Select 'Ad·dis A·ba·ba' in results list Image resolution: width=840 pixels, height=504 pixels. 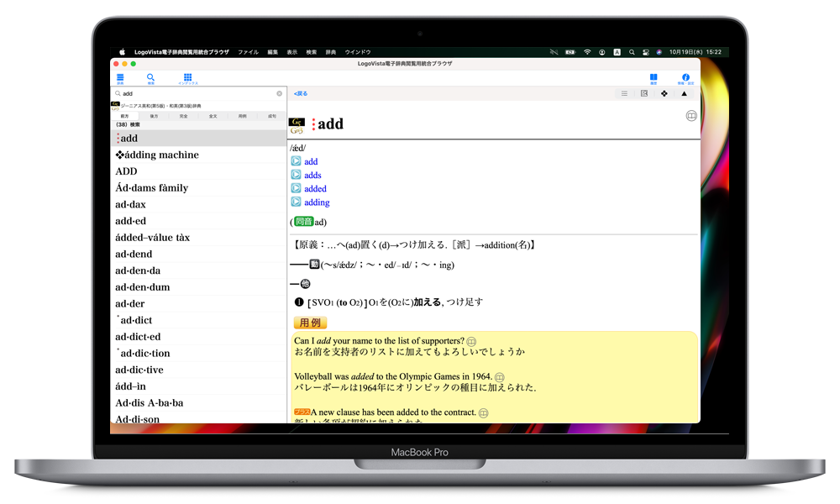[198, 403]
